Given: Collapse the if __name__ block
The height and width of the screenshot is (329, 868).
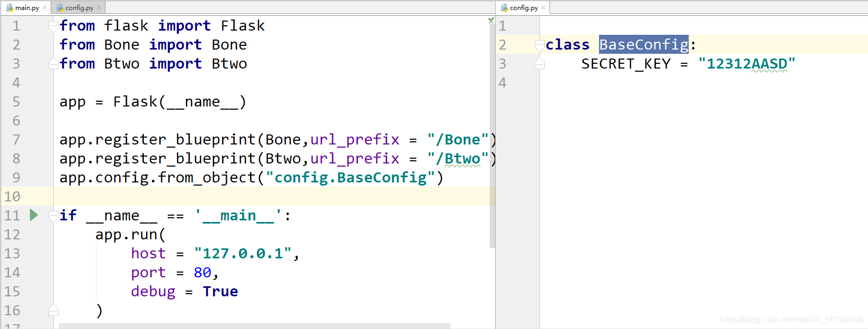Looking at the screenshot, I should click(x=53, y=216).
